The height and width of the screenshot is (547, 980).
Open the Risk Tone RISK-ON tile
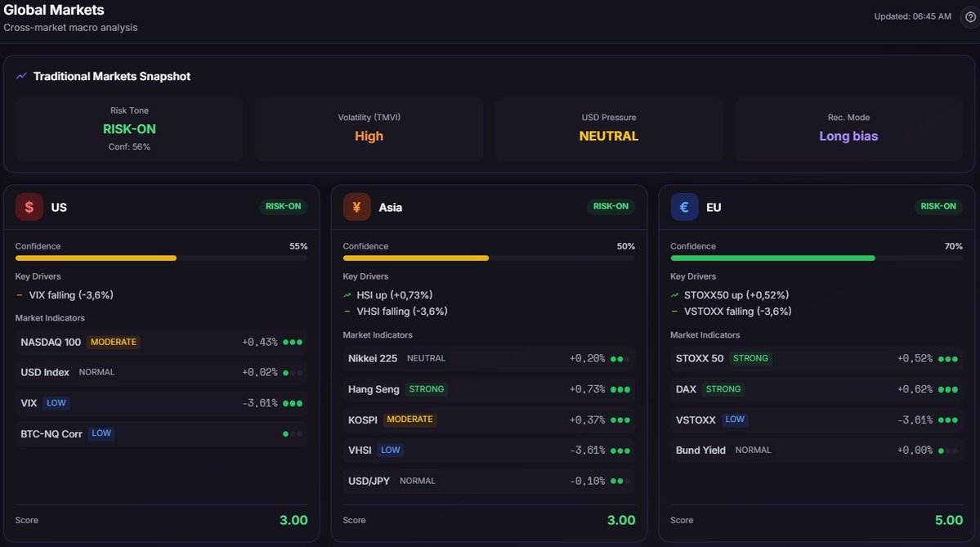click(x=129, y=129)
